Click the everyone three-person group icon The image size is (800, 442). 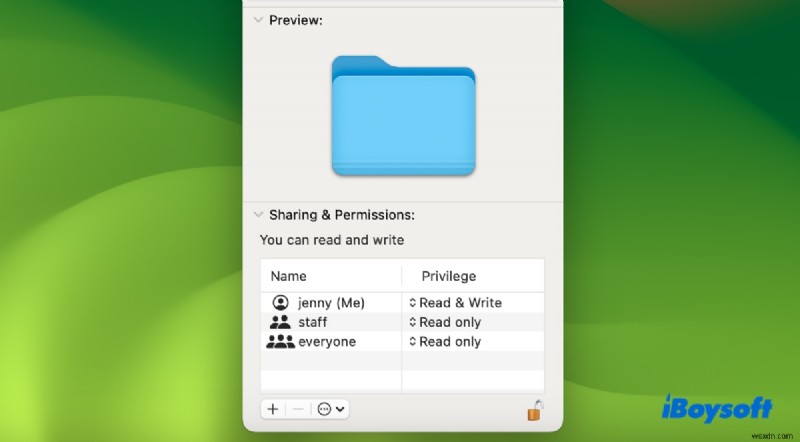[281, 341]
